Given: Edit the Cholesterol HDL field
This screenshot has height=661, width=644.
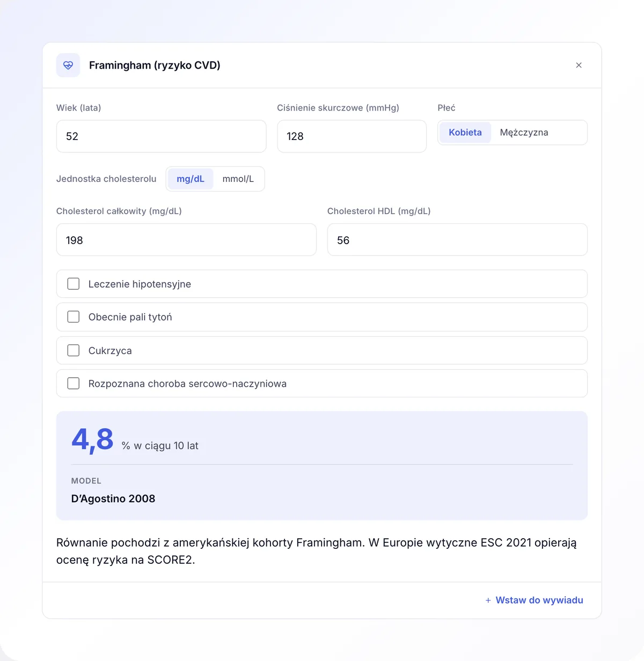Looking at the screenshot, I should point(457,240).
